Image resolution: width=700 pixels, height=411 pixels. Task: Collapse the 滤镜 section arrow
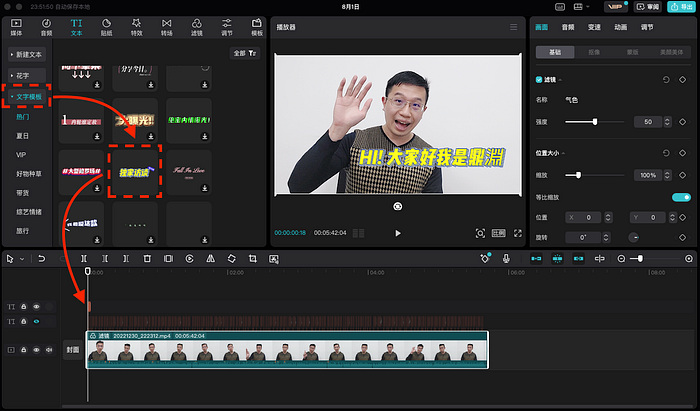[560, 80]
